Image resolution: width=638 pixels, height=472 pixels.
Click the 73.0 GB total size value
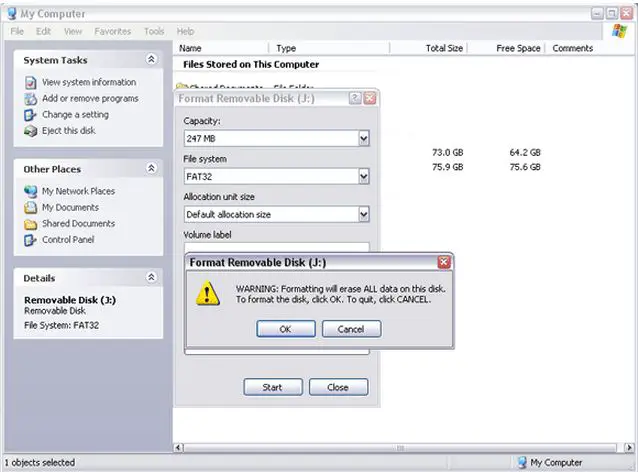click(x=448, y=153)
